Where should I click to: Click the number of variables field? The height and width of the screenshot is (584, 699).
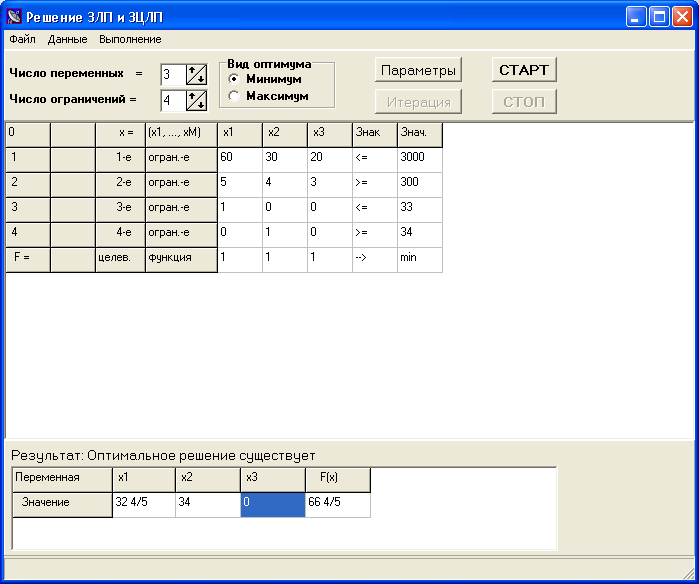tap(173, 74)
